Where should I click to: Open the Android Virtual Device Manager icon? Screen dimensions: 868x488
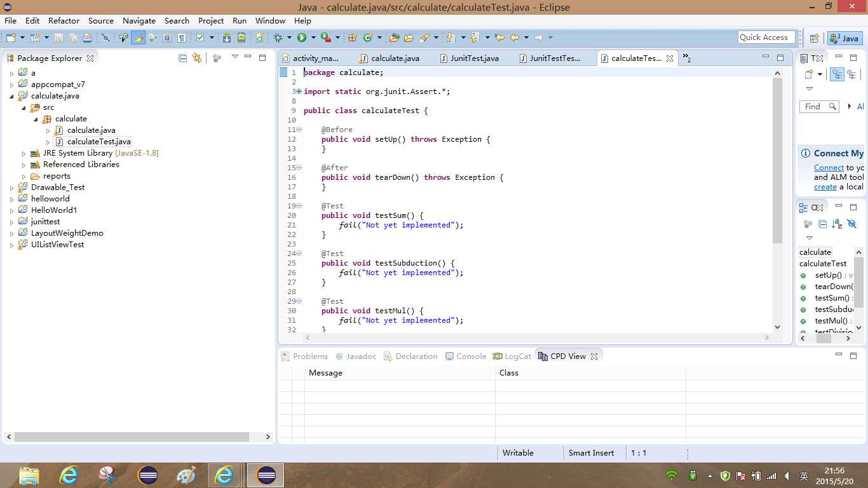[241, 38]
